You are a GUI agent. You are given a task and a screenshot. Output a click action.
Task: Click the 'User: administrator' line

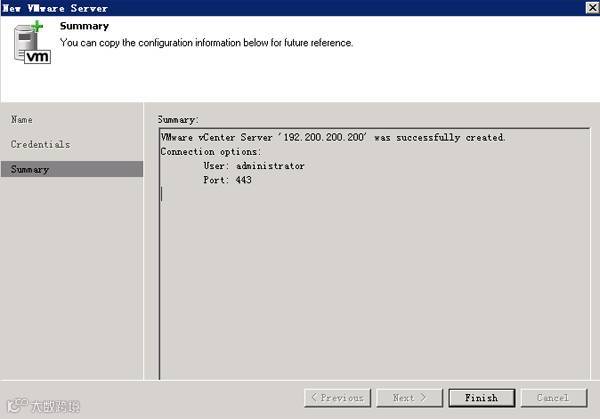click(254, 166)
